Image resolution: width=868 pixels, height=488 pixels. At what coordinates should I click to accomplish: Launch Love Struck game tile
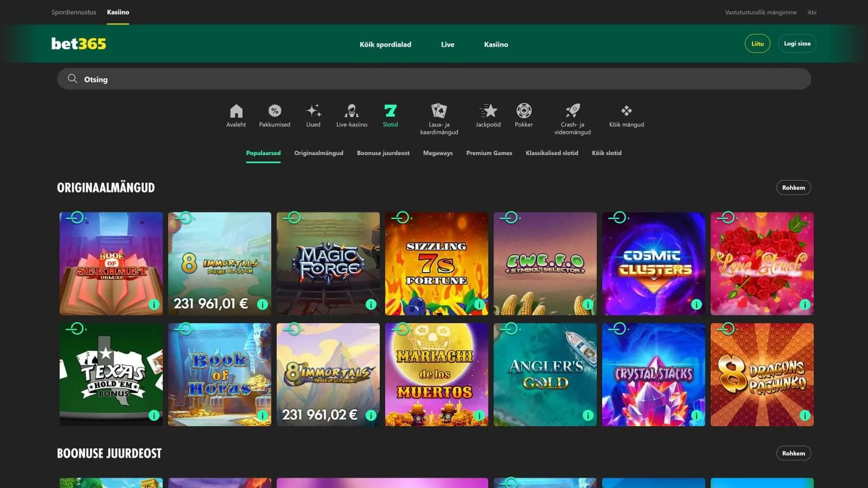(762, 264)
